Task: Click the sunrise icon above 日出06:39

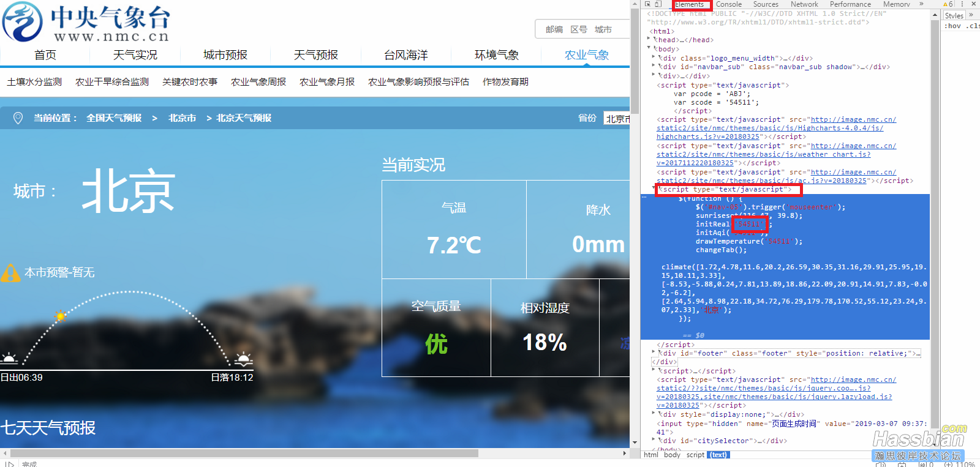Action: click(x=9, y=359)
